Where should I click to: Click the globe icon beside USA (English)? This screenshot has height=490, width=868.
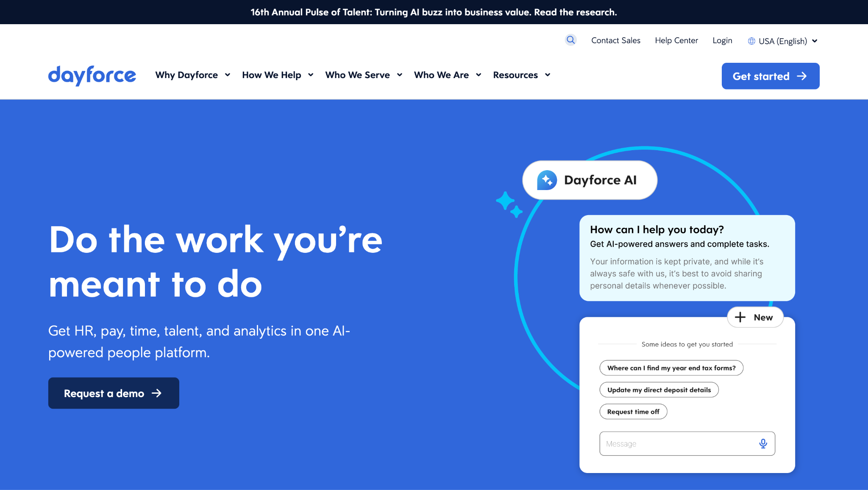[751, 41]
